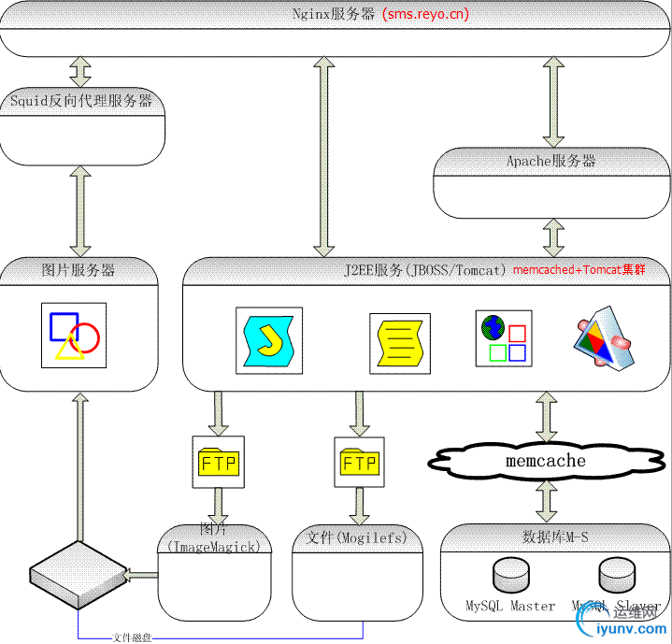672x644 pixels.
Task: Click the 图片服务器 title
Action: point(78,270)
